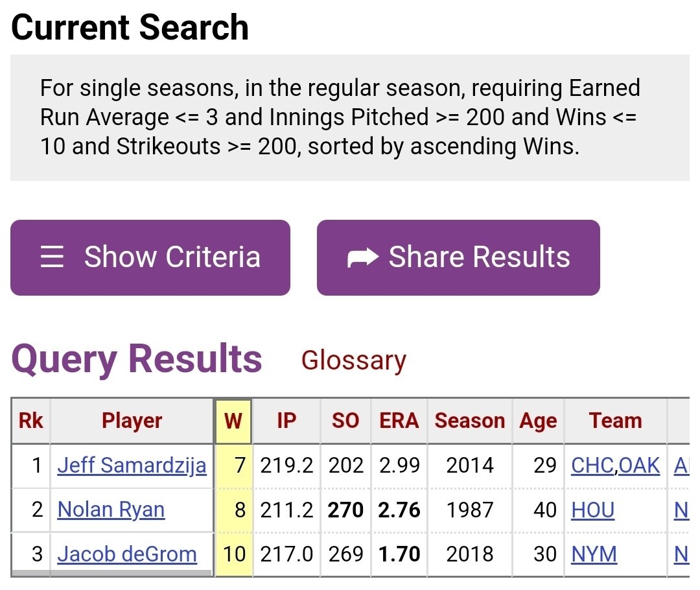700x590 pixels.
Task: Open Nolan Ryan's player link
Action: coord(111,510)
